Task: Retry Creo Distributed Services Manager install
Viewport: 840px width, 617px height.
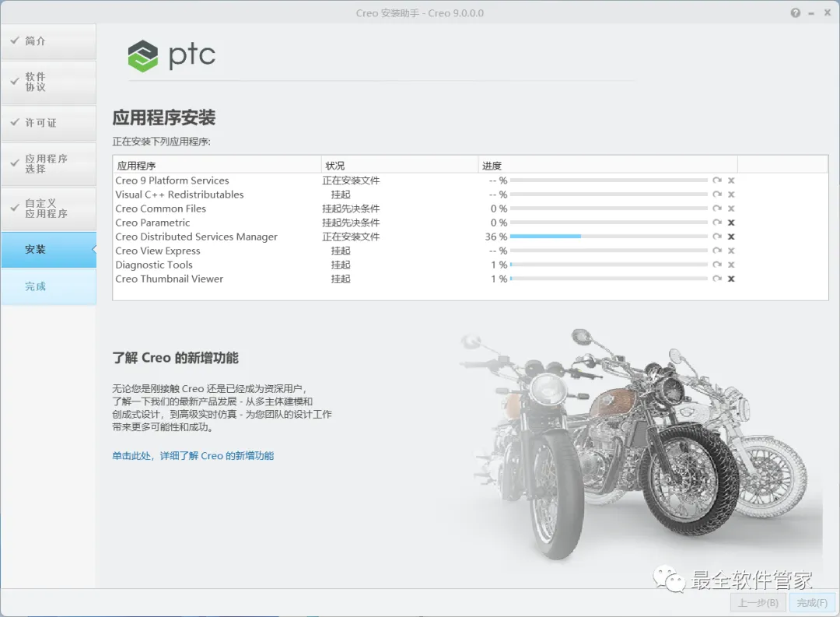Action: (717, 236)
